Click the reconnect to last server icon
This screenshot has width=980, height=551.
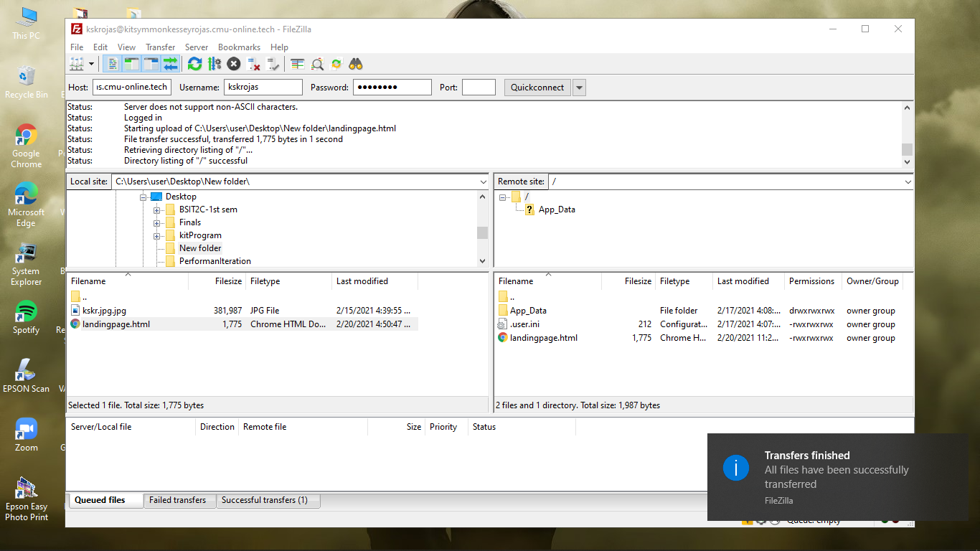point(273,64)
